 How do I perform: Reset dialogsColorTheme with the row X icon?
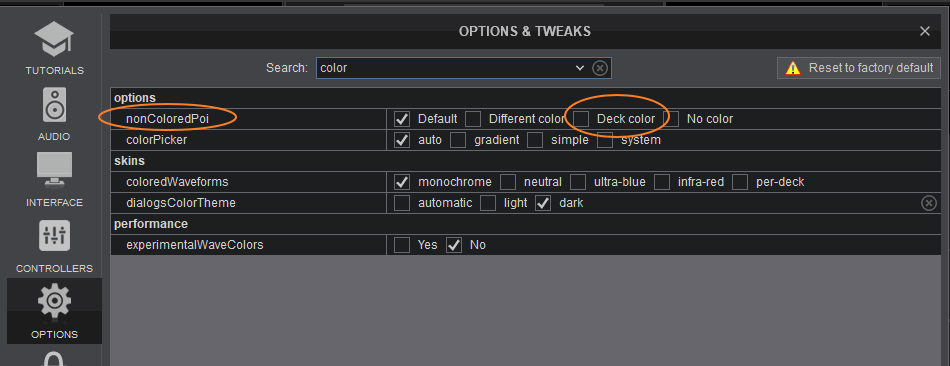(x=929, y=203)
